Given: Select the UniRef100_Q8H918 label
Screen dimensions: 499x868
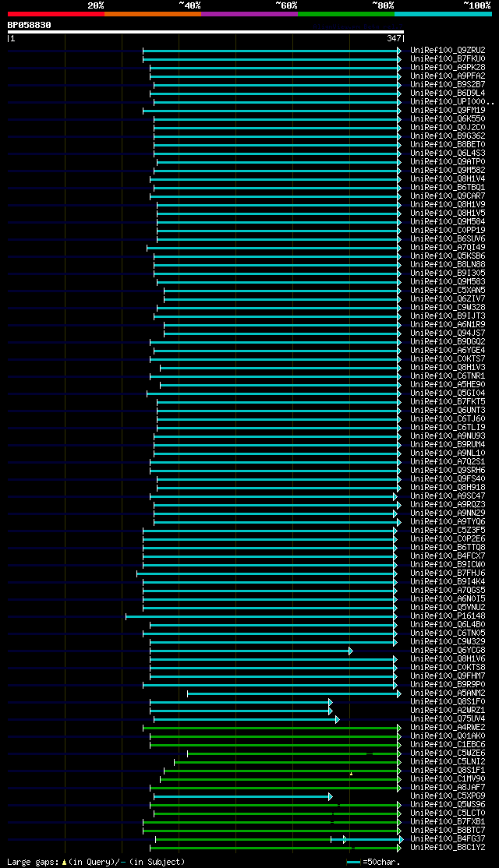Looking at the screenshot, I should click(448, 488).
